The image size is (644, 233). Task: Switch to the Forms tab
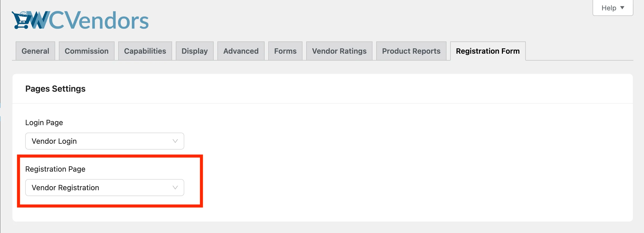tap(285, 51)
